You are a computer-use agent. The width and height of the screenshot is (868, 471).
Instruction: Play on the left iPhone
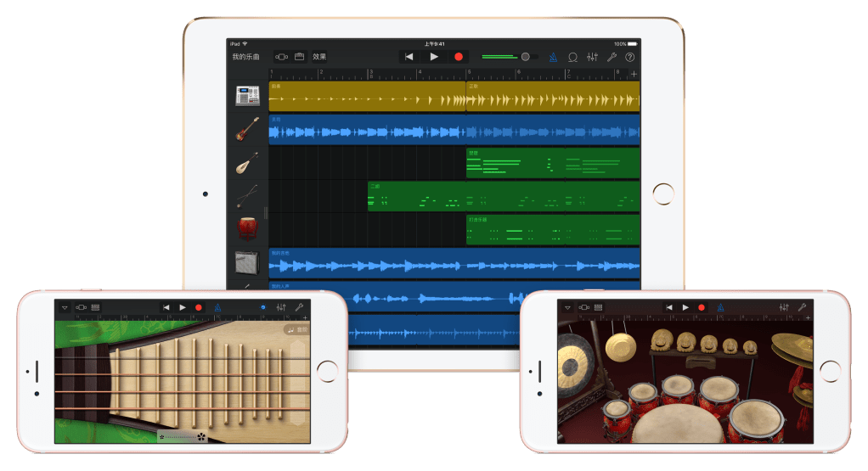coord(183,307)
